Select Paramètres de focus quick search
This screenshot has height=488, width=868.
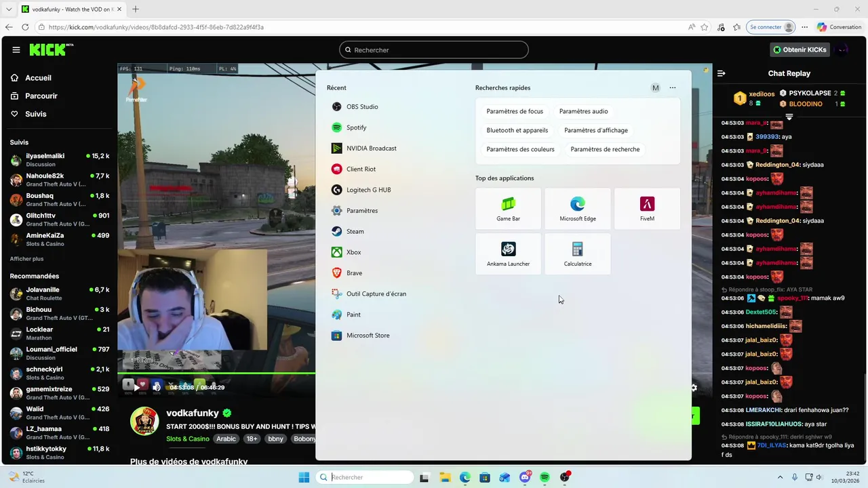pyautogui.click(x=515, y=111)
